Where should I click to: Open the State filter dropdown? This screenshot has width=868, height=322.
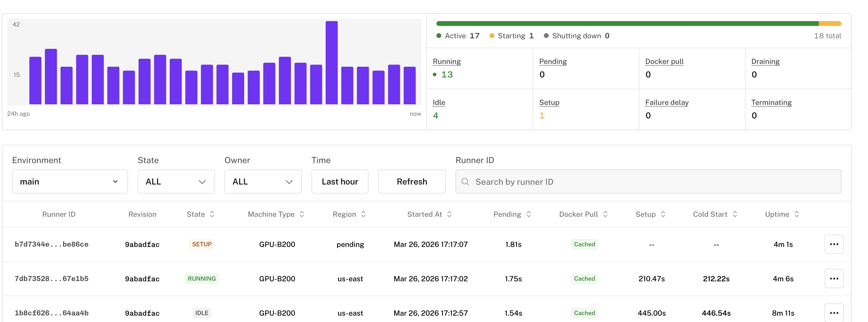coord(176,182)
